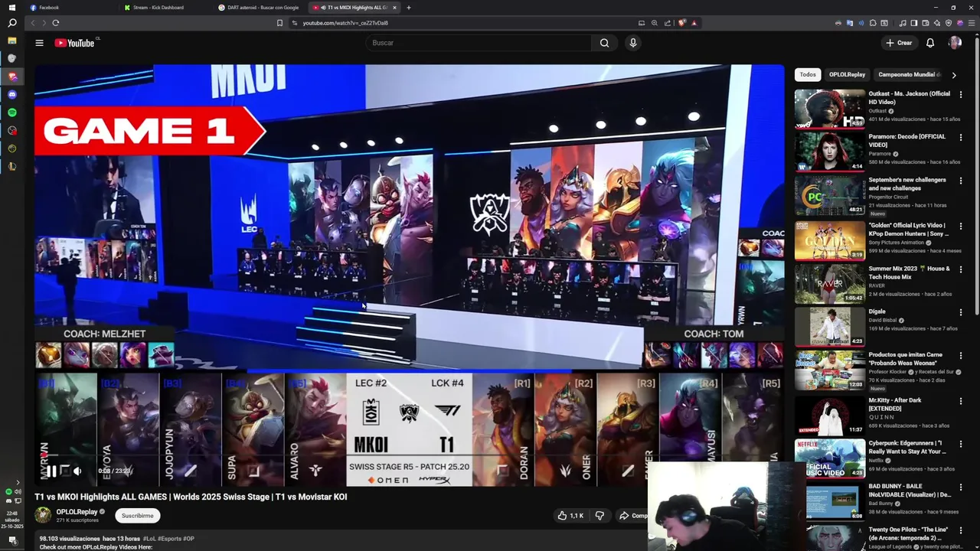This screenshot has width=980, height=551.
Task: Click the YouTube search magnifier button
Action: (604, 43)
